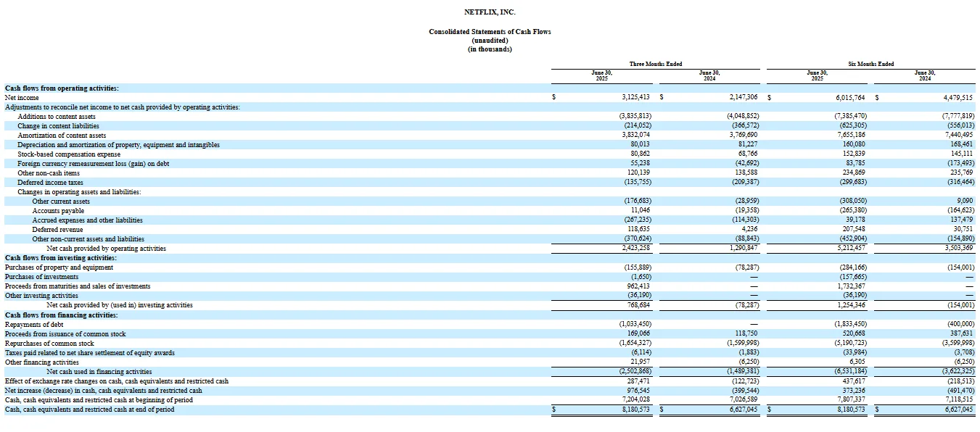This screenshot has width=980, height=432.
Task: Click the June 30, 2025 quarterly column header
Action: tap(601, 75)
